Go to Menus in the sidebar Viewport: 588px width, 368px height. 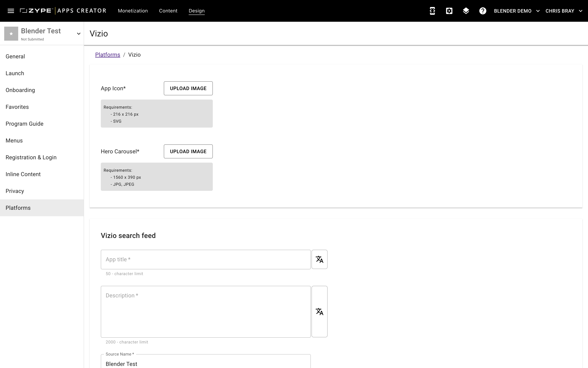point(42,140)
